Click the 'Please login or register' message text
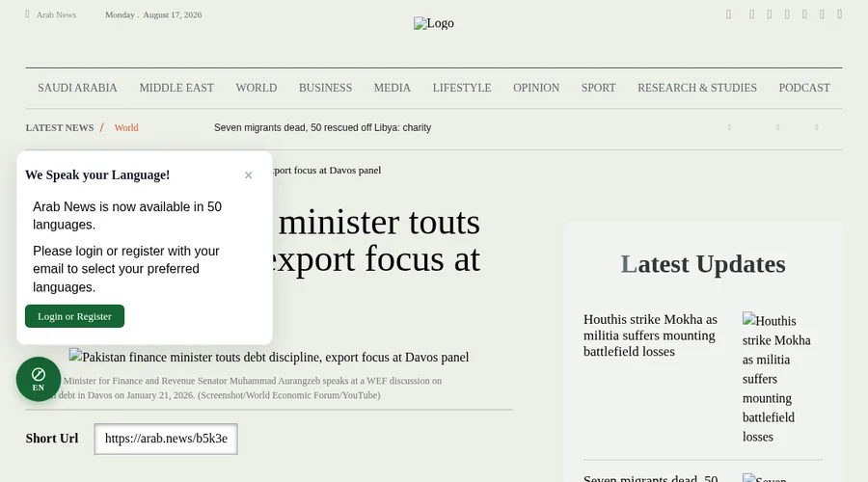This screenshot has width=868, height=482. point(126,269)
